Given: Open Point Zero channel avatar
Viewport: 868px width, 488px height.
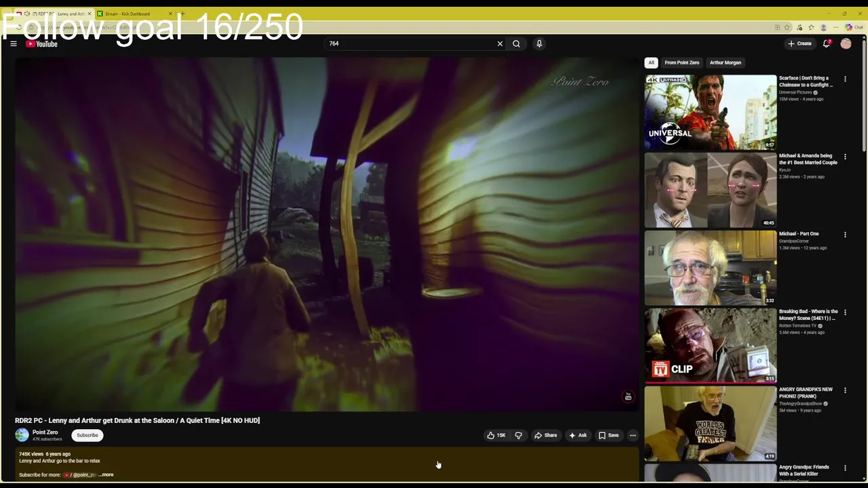Looking at the screenshot, I should click(x=22, y=435).
